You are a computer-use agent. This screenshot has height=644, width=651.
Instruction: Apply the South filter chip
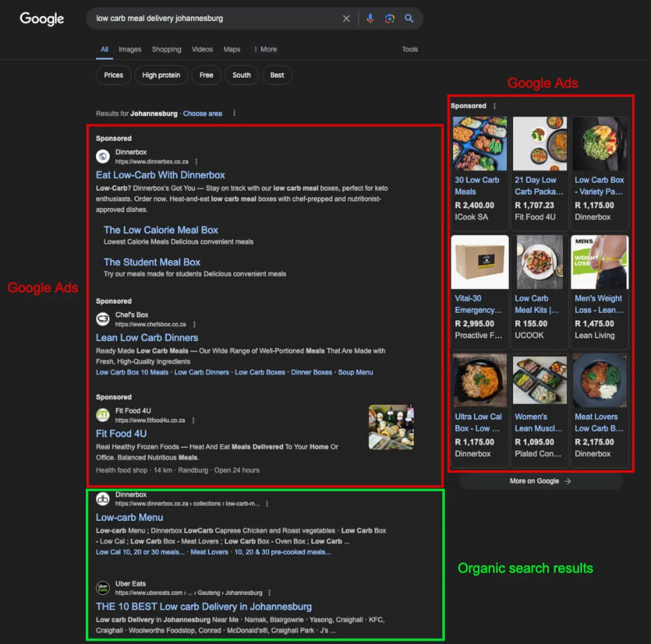(242, 75)
